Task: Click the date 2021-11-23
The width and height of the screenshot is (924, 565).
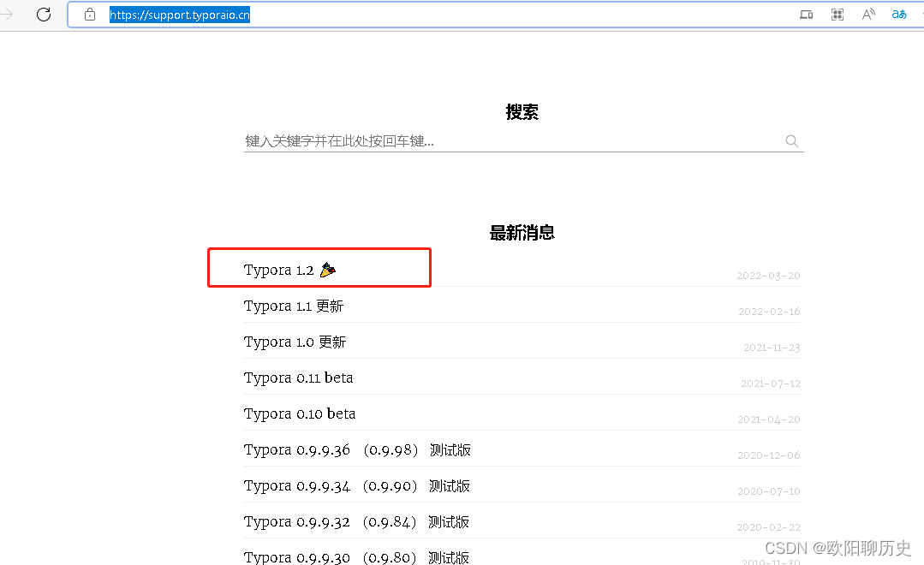Action: click(772, 348)
